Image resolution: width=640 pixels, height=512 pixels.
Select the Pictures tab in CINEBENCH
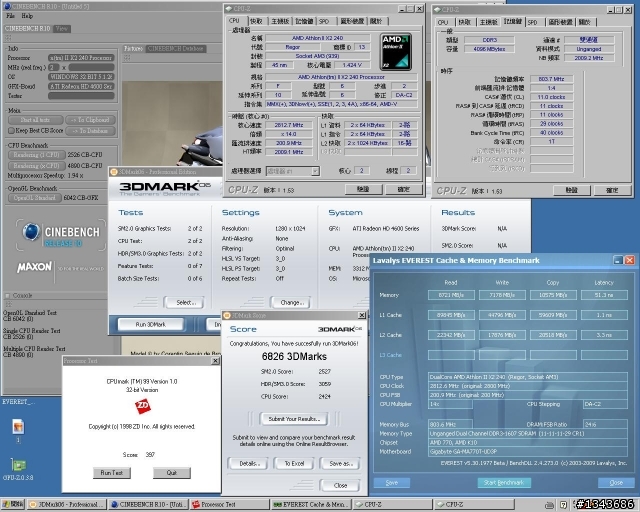tap(133, 49)
